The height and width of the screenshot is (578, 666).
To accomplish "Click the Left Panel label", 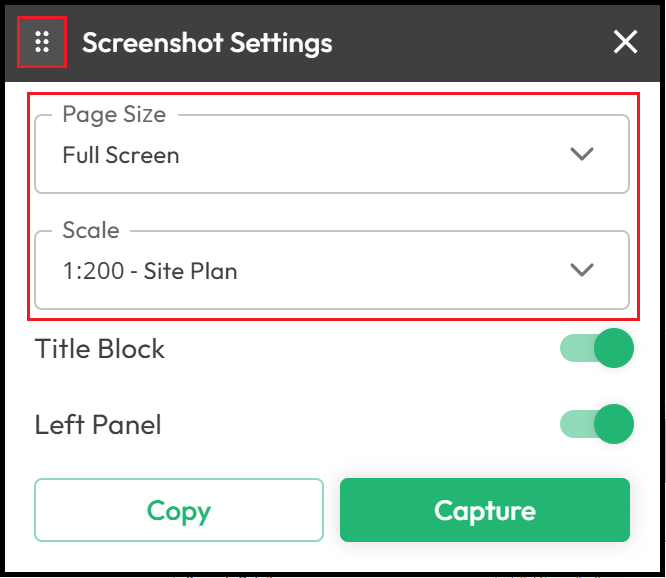I will click(x=98, y=425).
